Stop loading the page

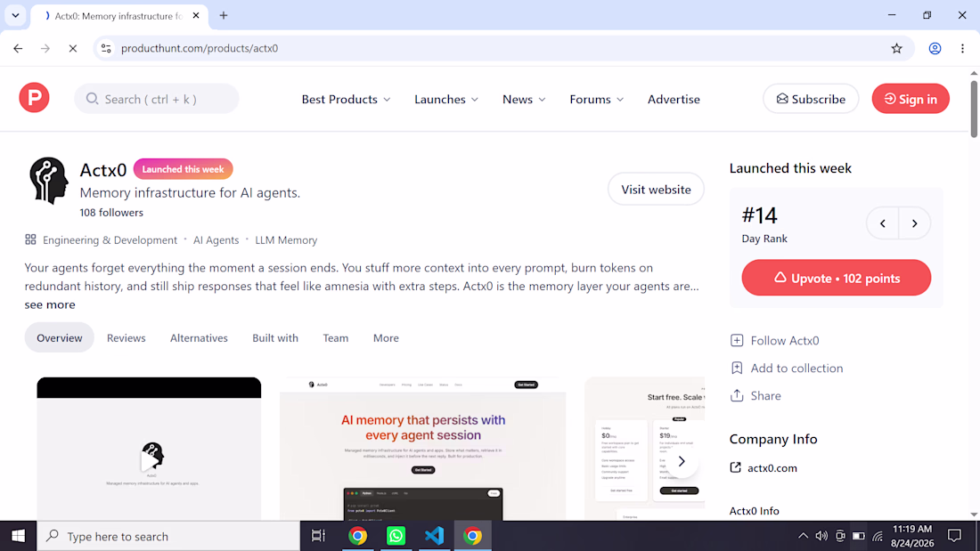click(x=72, y=48)
